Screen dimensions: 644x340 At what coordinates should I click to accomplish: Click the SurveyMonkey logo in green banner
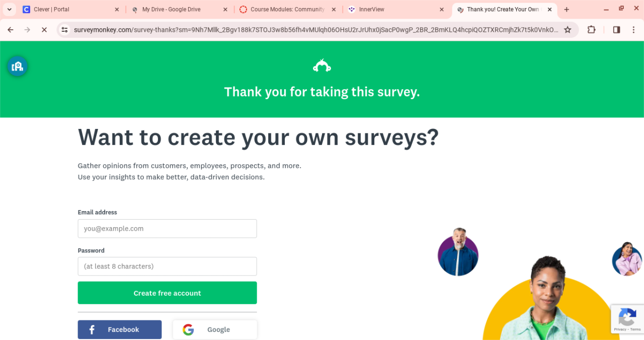[x=321, y=66]
